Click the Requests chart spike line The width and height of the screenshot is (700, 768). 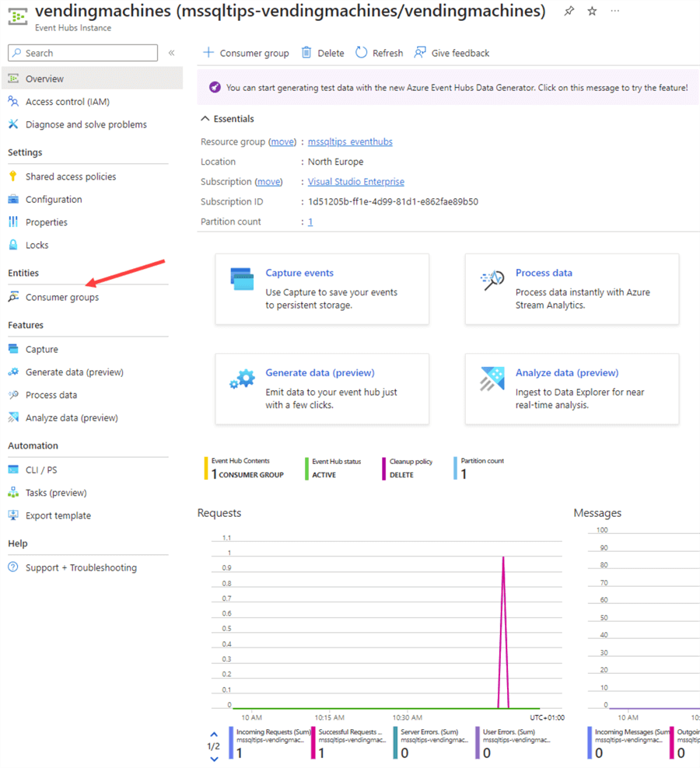coord(503,632)
